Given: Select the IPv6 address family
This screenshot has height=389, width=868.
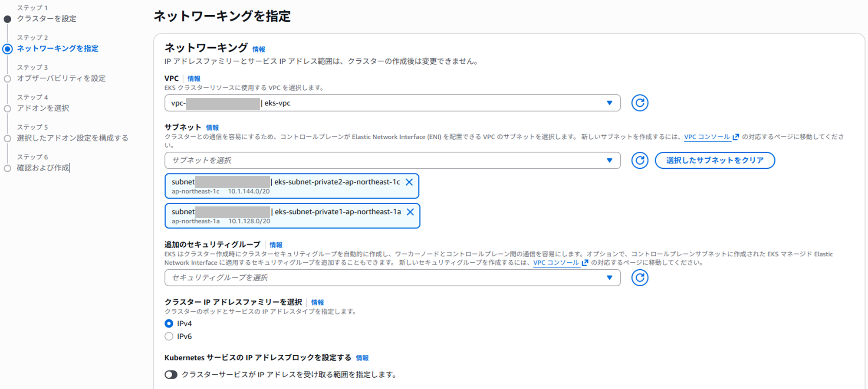Looking at the screenshot, I should (x=169, y=337).
